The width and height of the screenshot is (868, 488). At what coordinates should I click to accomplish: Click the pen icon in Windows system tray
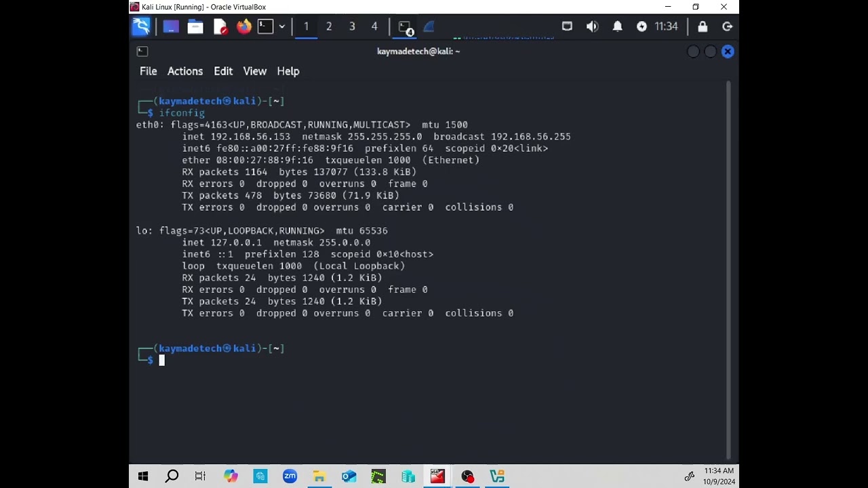click(689, 476)
